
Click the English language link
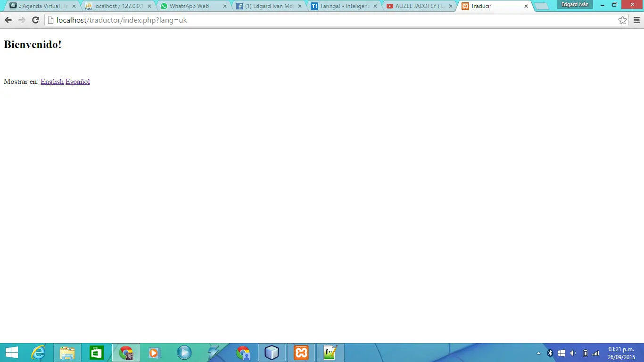52,82
